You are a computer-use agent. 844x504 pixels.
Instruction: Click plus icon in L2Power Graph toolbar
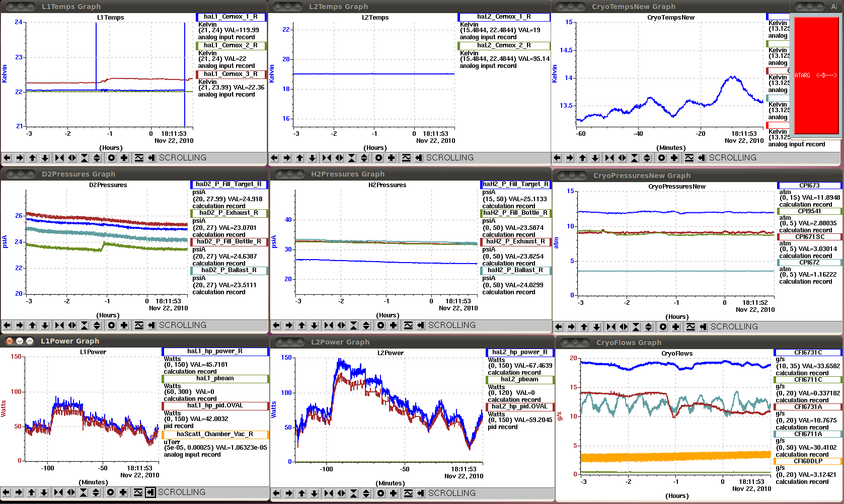point(394,493)
